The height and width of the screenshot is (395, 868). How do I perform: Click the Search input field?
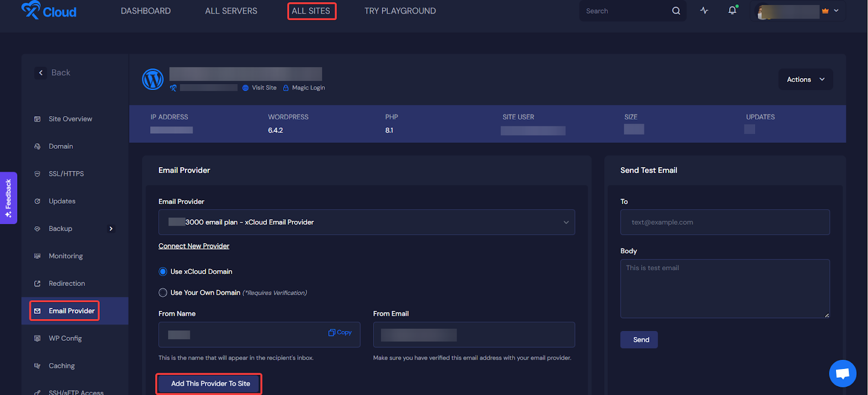pos(624,11)
